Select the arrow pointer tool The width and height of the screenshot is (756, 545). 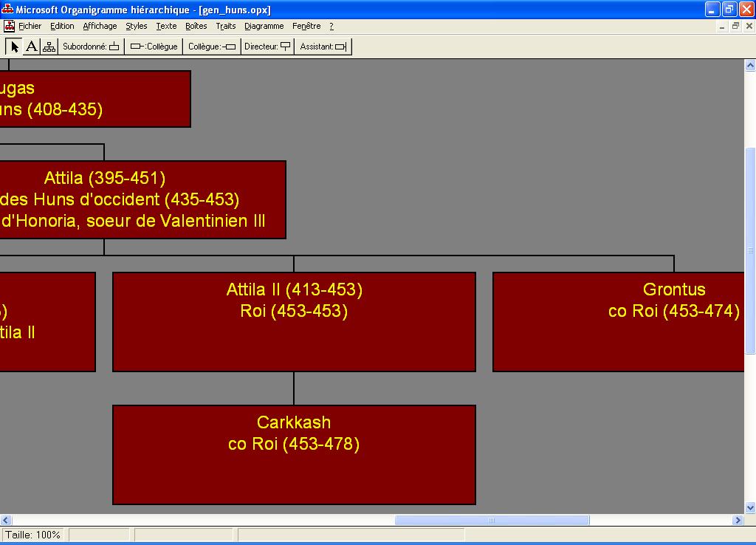point(14,47)
